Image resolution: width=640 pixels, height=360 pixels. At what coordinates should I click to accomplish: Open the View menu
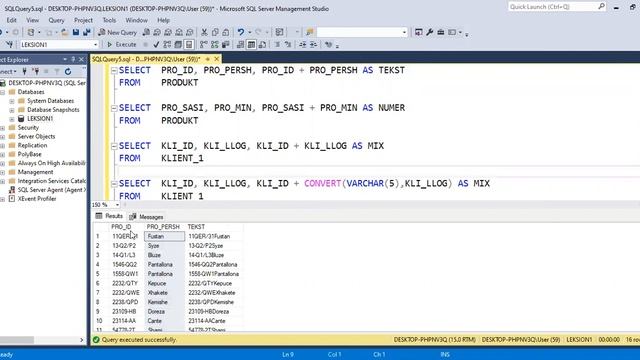point(33,20)
